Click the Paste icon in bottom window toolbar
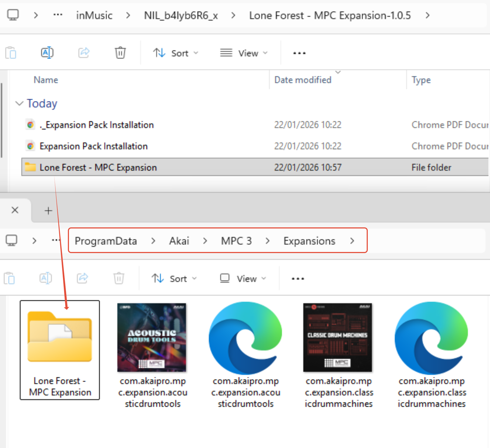The width and height of the screenshot is (490, 448). [9, 278]
